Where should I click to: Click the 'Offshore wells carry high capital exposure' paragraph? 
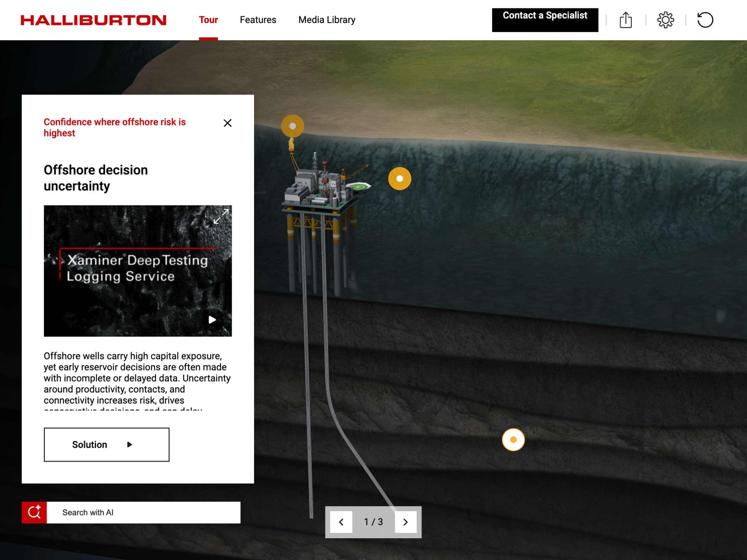pos(137,381)
